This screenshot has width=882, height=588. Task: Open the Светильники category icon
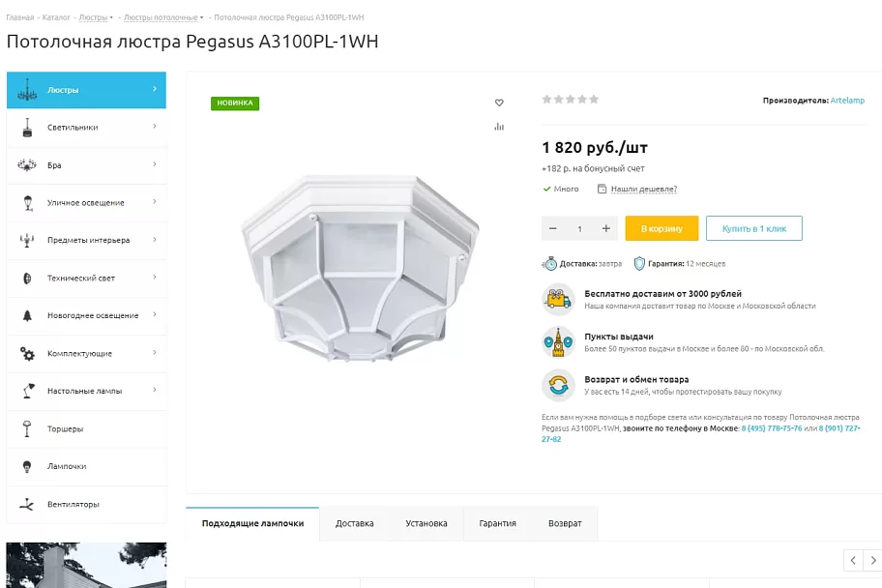[27, 128]
